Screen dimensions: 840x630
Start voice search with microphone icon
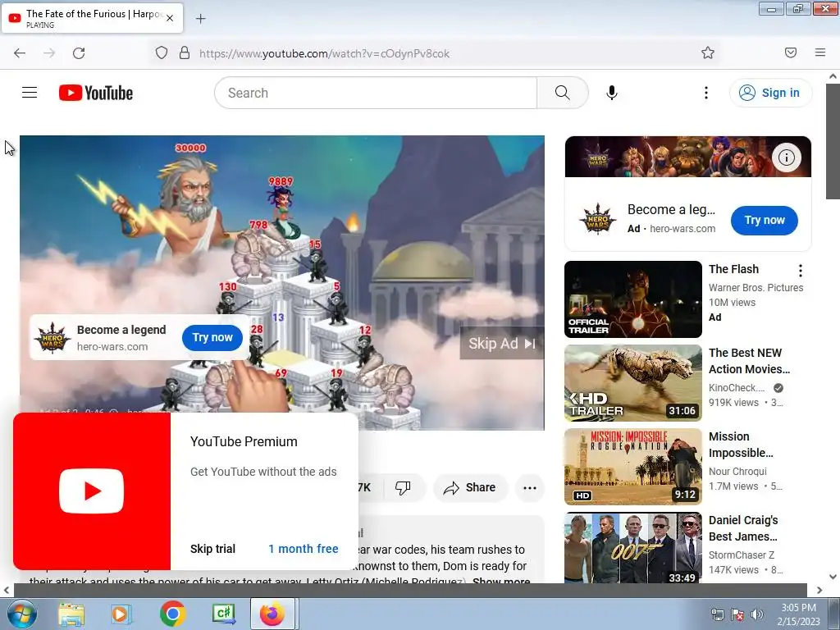612,93
